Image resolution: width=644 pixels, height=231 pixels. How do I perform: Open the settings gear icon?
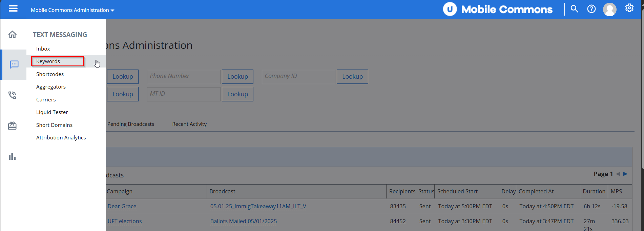coord(629,8)
